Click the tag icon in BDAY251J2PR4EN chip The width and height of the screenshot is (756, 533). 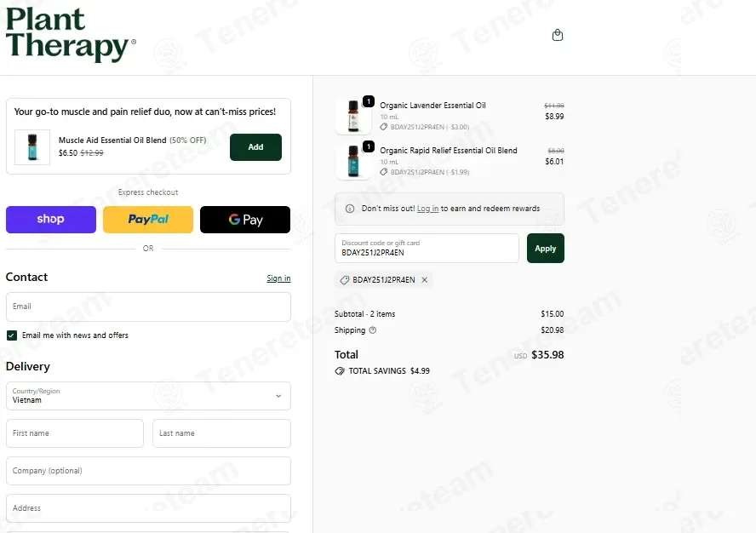344,280
